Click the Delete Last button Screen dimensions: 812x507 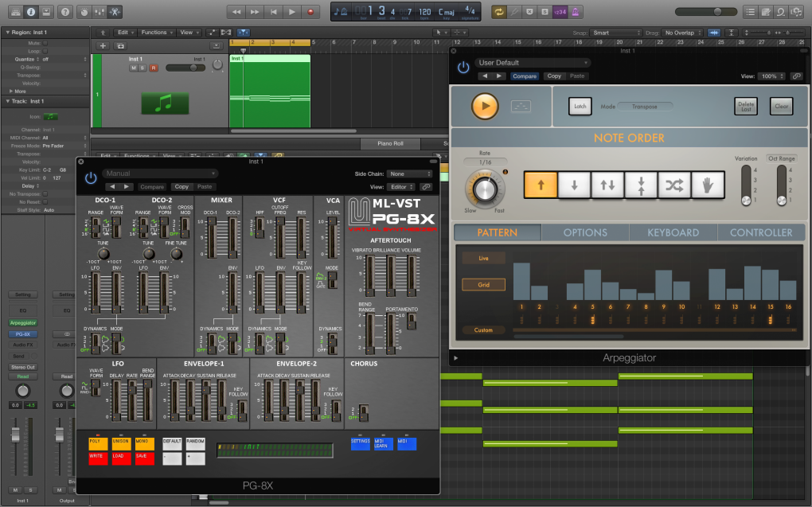746,106
